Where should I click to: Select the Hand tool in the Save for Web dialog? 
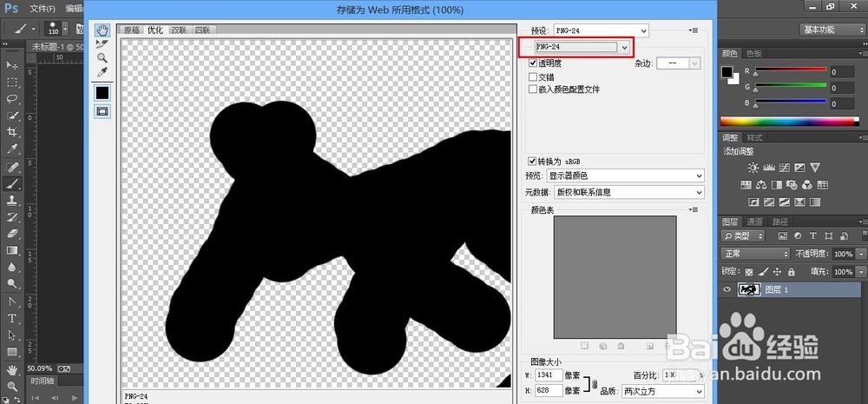[x=102, y=30]
